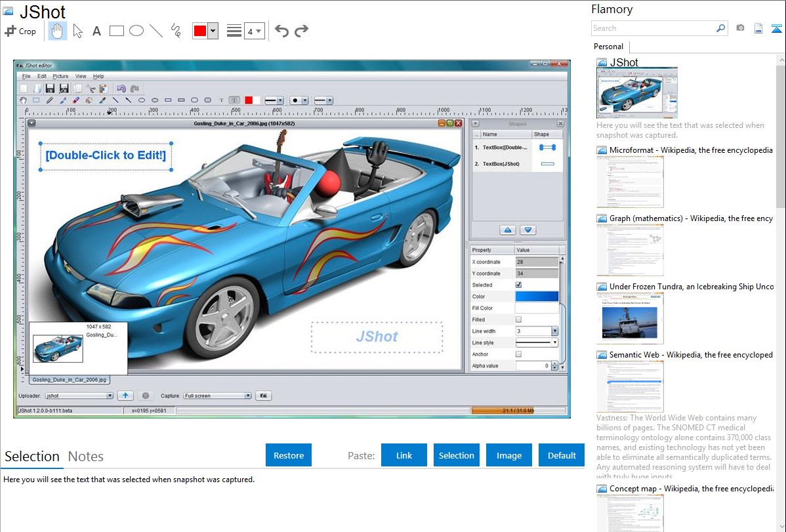The image size is (786, 532).
Task: Open the Personal tab in Flamory
Action: [609, 47]
